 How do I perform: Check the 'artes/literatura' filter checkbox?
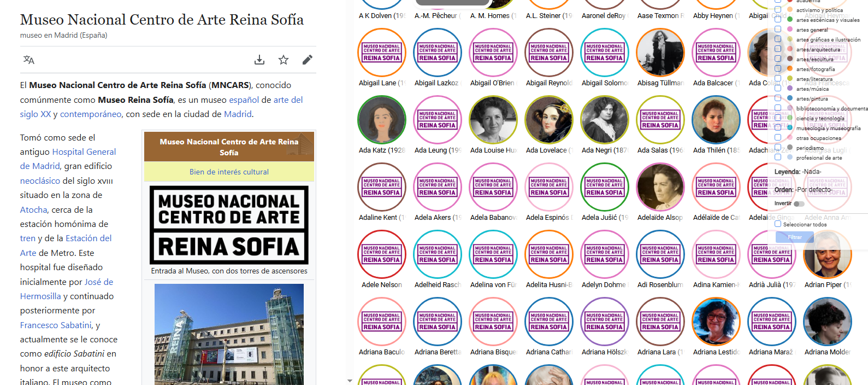point(778,79)
